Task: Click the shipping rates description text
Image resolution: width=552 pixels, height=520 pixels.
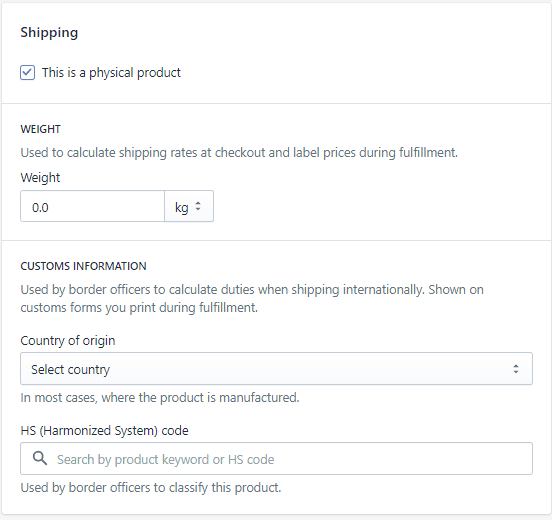Action: 239,153
